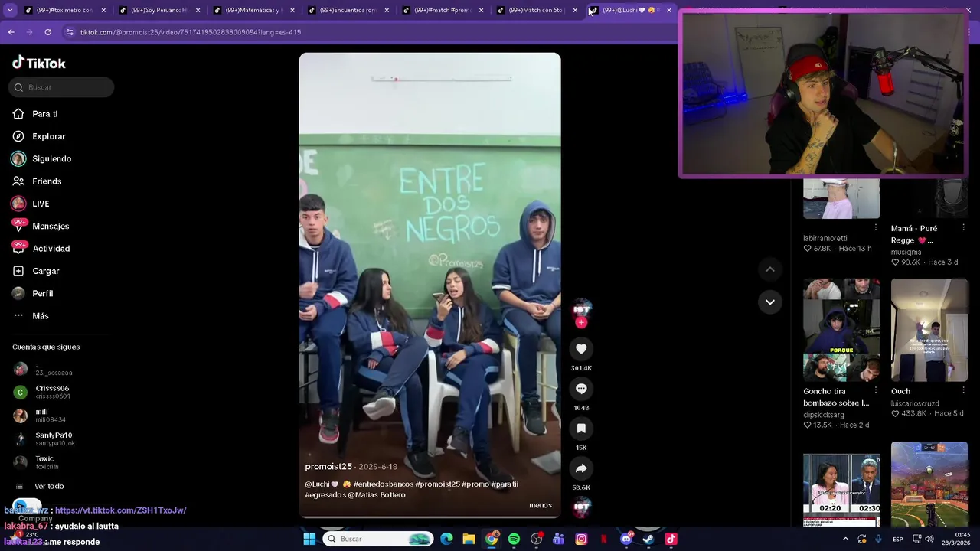The image size is (980, 551).
Task: Open the Spotify icon in the taskbar
Action: [x=514, y=539]
